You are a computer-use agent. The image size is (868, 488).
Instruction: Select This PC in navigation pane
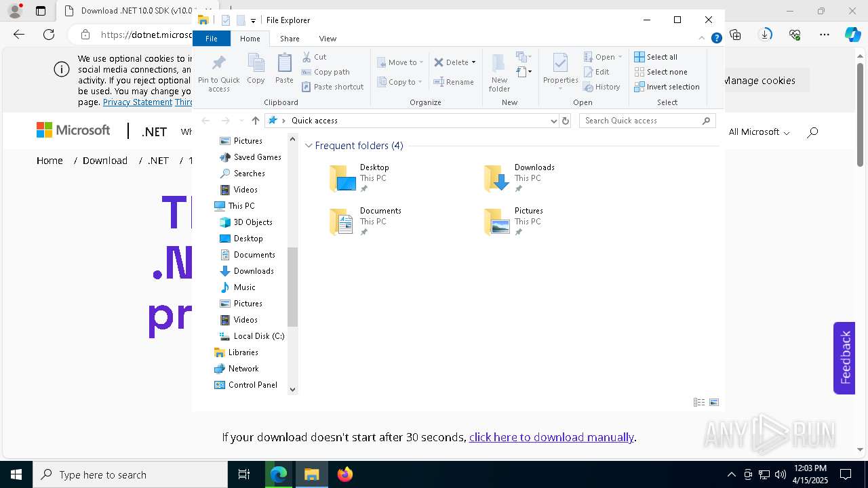241,206
